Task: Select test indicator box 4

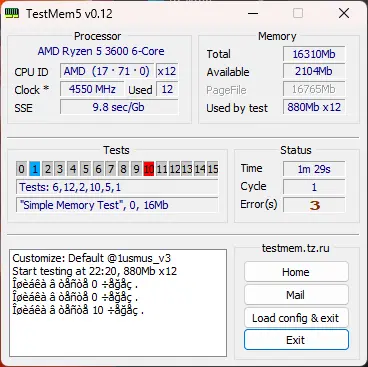Action: (x=73, y=169)
